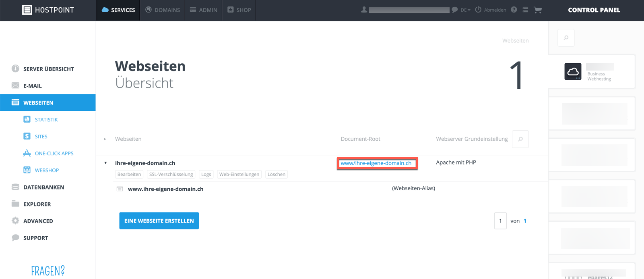644x279 pixels.
Task: Click the SSL-Verschlüsselung button
Action: pyautogui.click(x=171, y=175)
